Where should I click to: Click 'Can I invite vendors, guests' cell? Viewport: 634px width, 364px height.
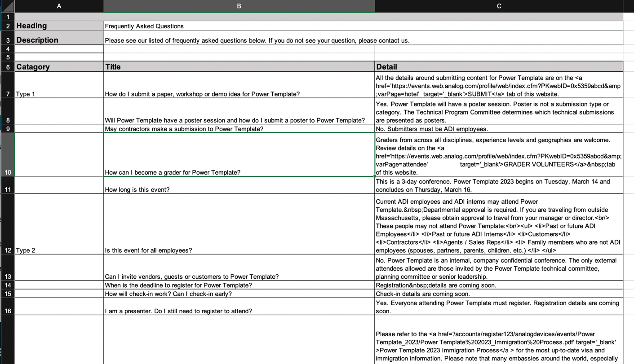click(239, 268)
